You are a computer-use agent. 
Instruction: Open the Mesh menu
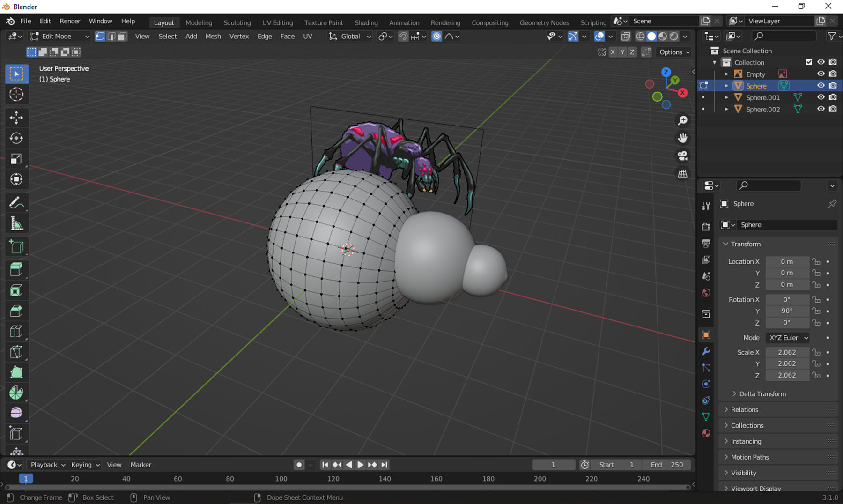tap(213, 36)
